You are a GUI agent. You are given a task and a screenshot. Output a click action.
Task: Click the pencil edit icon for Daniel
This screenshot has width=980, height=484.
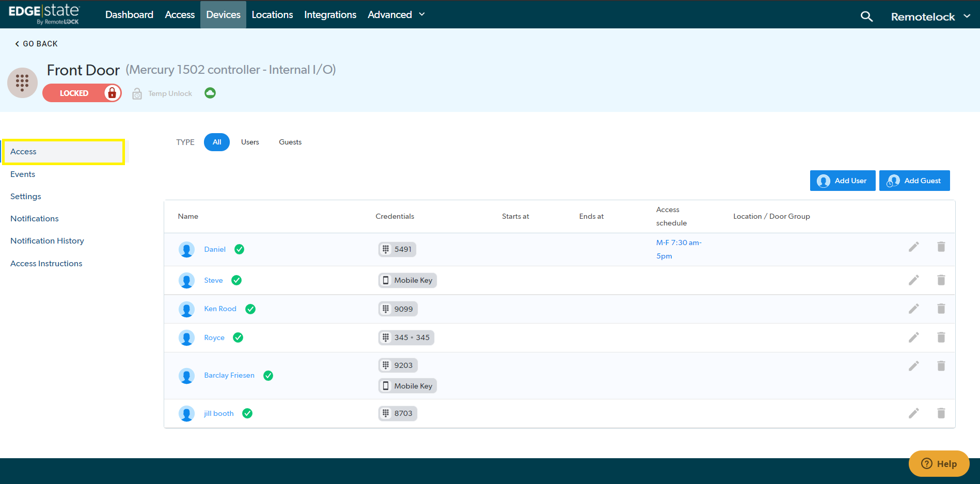point(913,247)
